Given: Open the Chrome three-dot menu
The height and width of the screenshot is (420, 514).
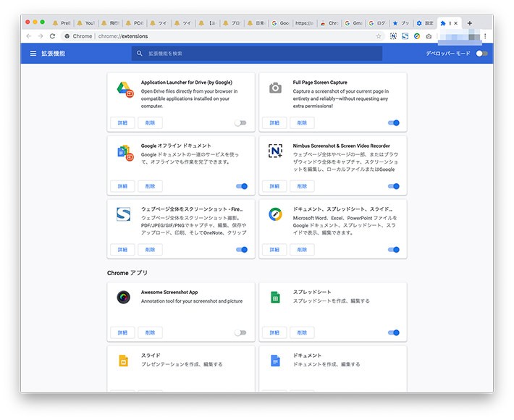Looking at the screenshot, I should point(485,36).
